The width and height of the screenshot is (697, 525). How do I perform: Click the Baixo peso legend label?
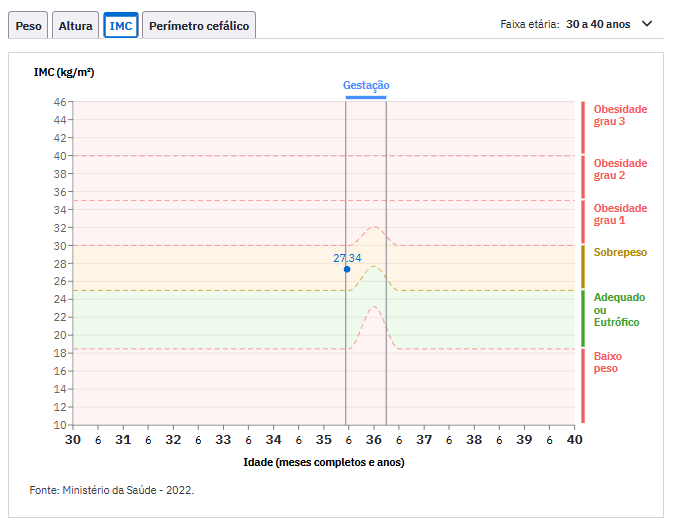[x=608, y=362]
